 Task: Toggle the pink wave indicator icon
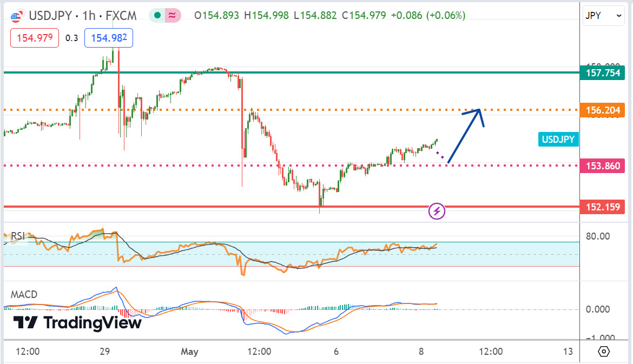pos(173,16)
